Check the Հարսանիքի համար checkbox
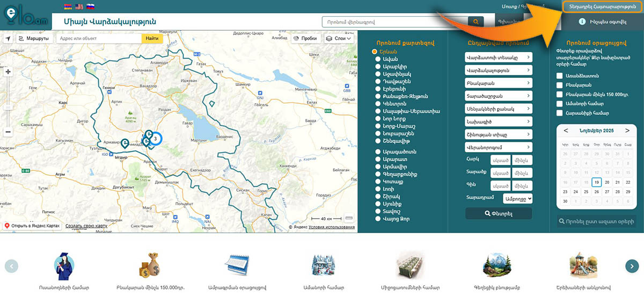Image resolution: width=644 pixels, height=303 pixels. click(560, 113)
